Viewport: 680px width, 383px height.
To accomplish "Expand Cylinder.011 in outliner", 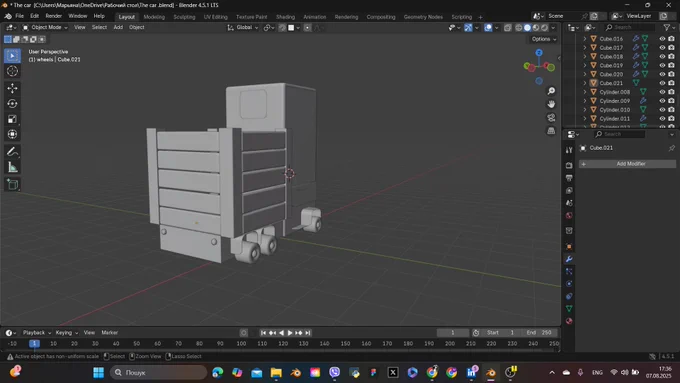I will [x=585, y=118].
